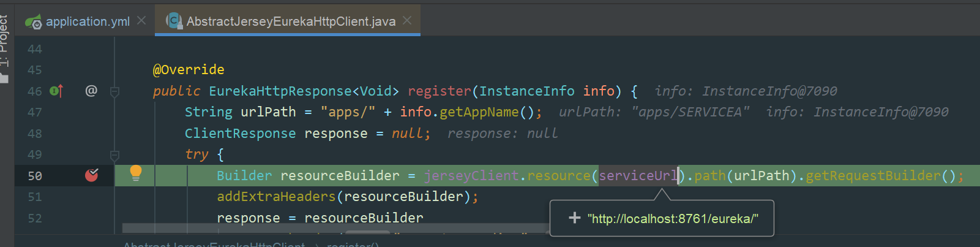The image size is (980, 247).
Task: Switch to the application.yml tab
Action: tap(88, 21)
